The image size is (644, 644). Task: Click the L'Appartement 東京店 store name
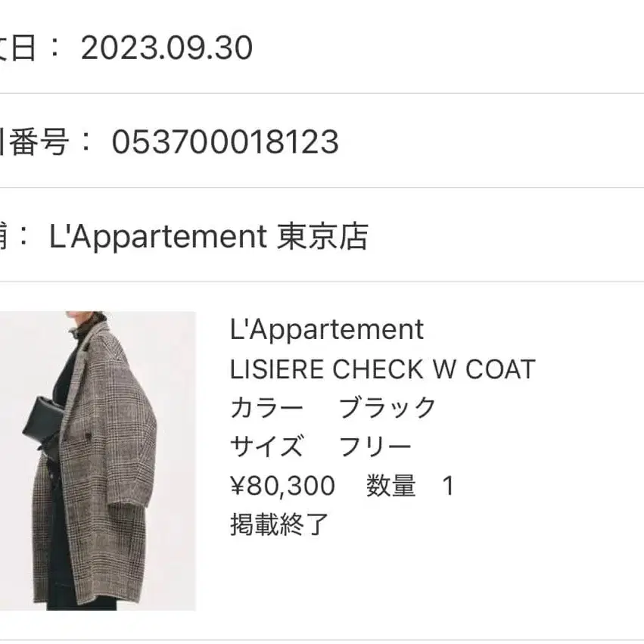(209, 237)
